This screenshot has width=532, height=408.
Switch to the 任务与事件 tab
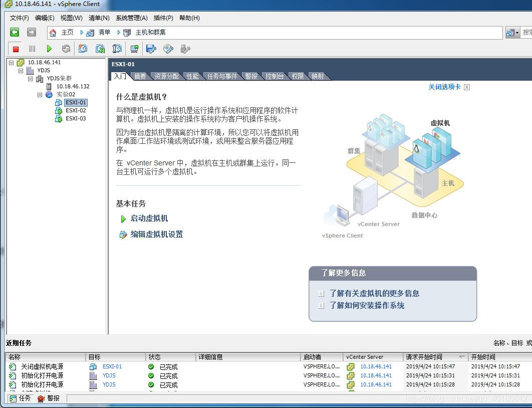point(222,76)
